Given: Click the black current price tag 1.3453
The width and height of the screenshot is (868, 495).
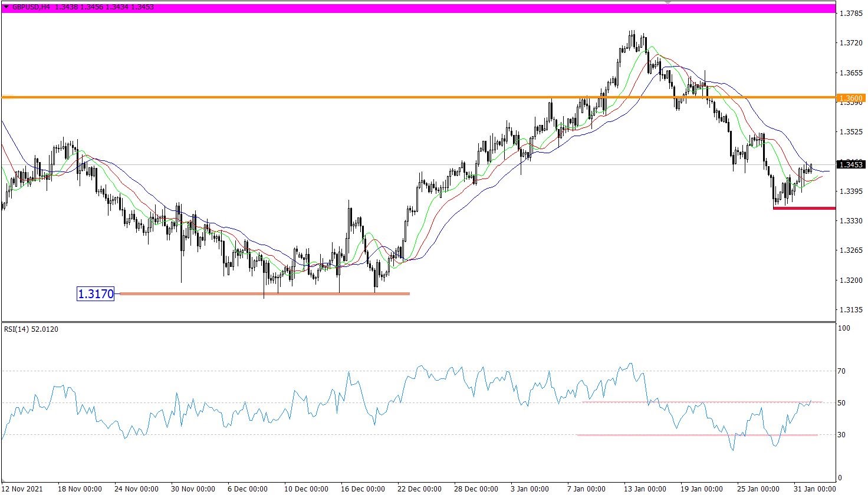Looking at the screenshot, I should pos(851,164).
